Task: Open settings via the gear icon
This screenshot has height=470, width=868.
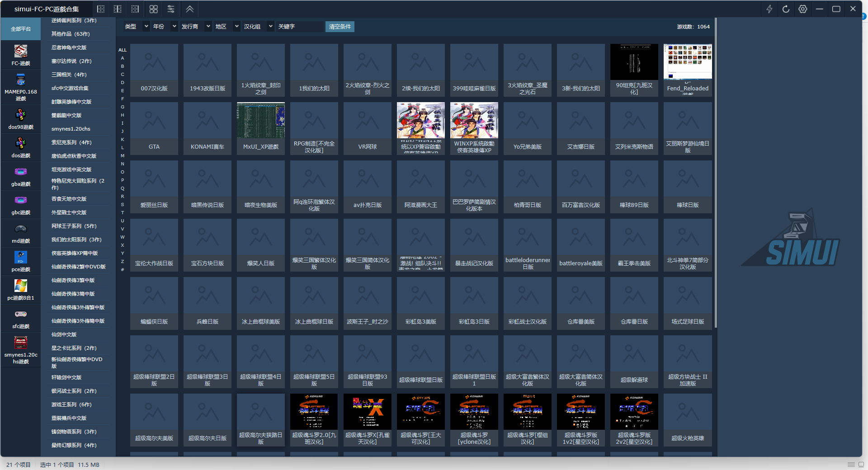Action: [x=802, y=9]
